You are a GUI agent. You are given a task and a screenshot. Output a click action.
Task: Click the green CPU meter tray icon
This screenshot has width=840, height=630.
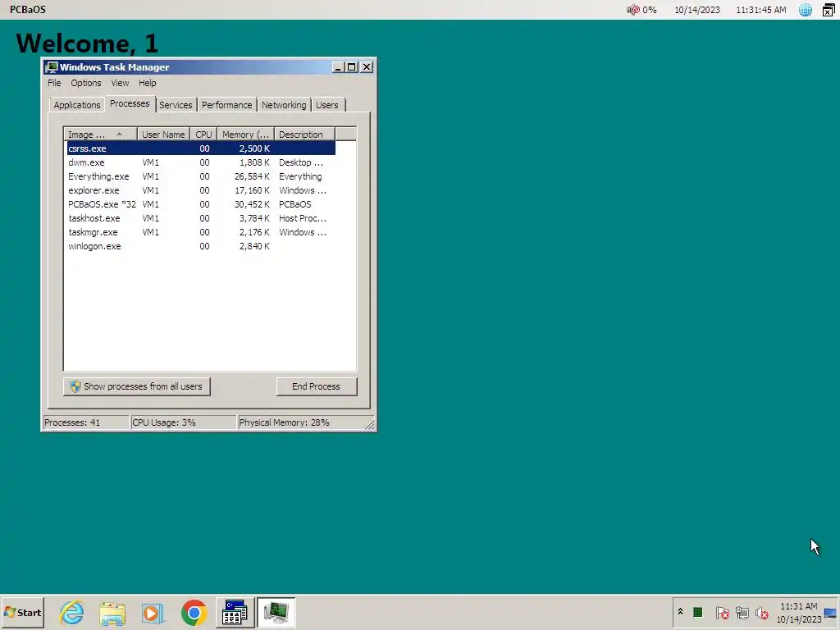coord(697,612)
